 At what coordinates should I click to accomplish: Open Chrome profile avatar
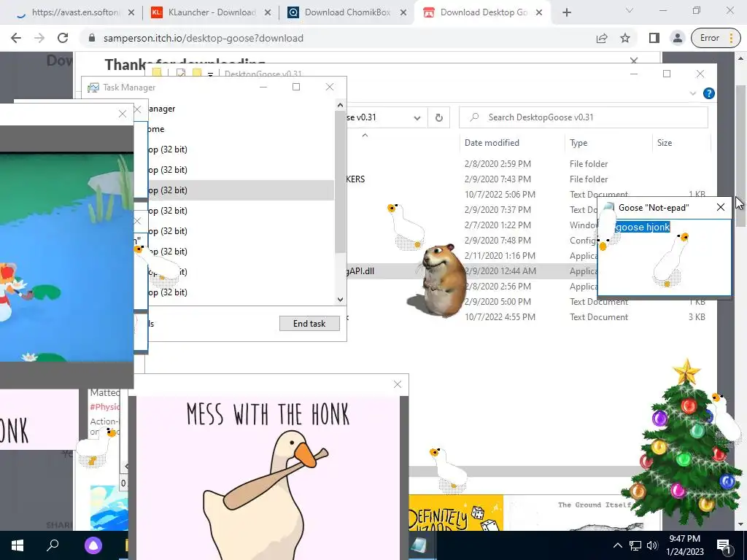click(677, 38)
